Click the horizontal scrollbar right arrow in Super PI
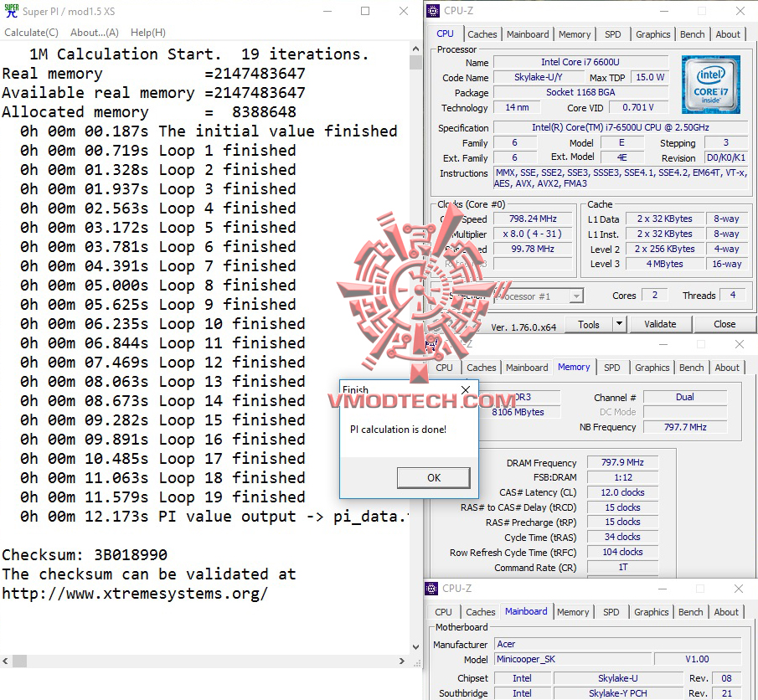 click(x=402, y=661)
